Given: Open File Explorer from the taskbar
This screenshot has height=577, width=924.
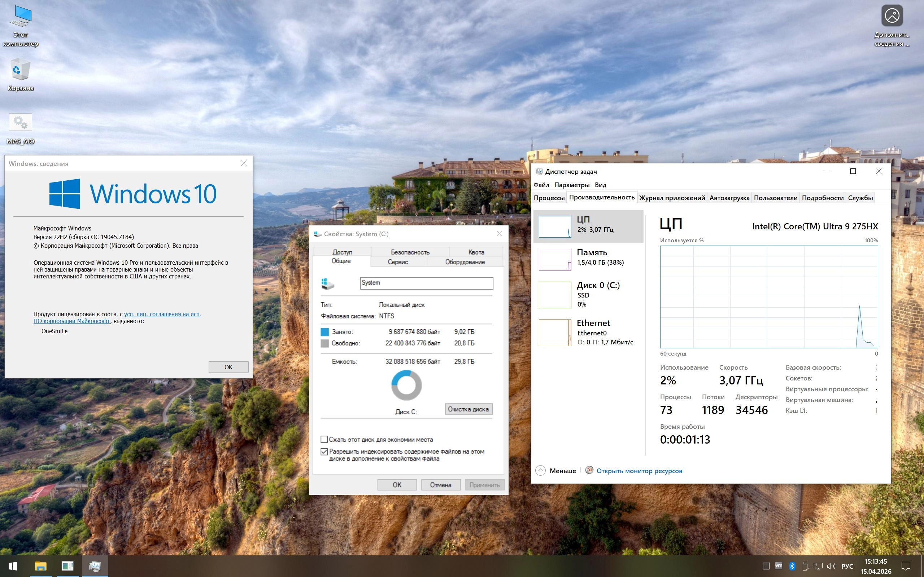Looking at the screenshot, I should point(40,566).
